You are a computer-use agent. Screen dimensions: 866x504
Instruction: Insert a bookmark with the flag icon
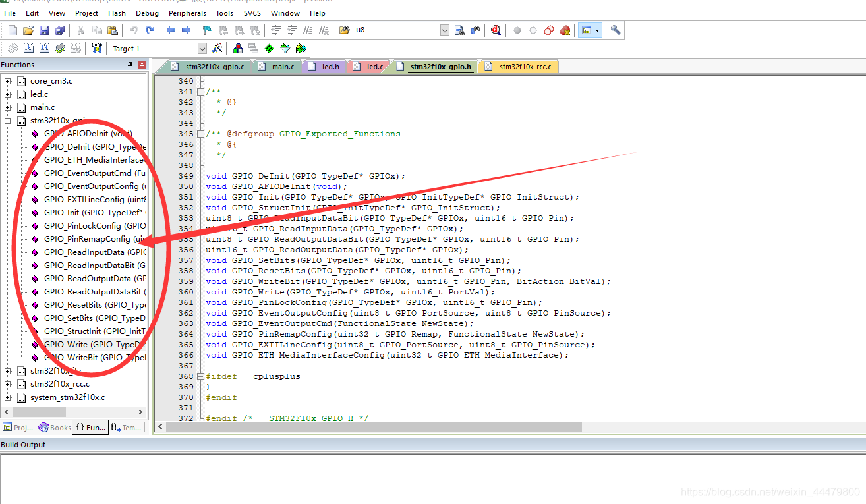[207, 30]
